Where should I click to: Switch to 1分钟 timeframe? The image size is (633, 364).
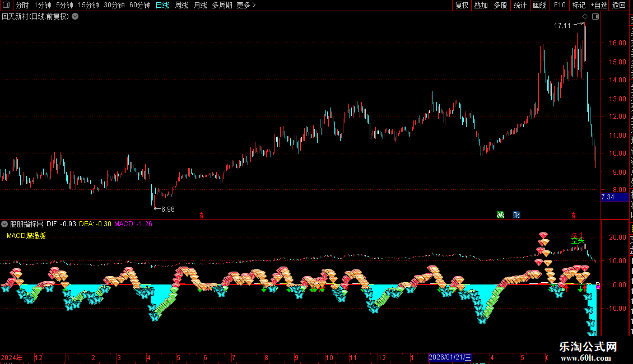click(43, 5)
